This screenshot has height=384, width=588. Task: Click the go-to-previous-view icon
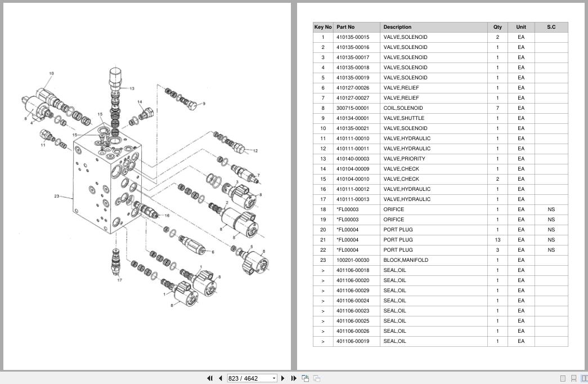coord(305,378)
